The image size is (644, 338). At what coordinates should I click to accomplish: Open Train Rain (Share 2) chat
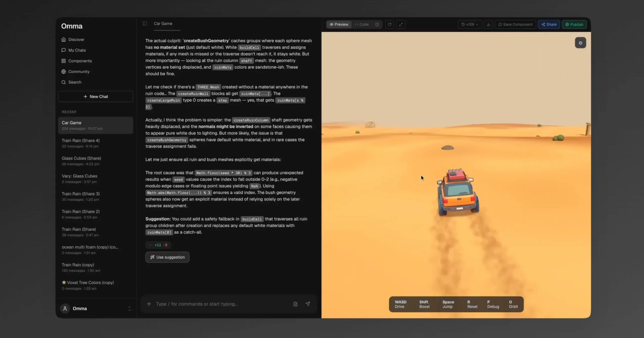(96, 214)
